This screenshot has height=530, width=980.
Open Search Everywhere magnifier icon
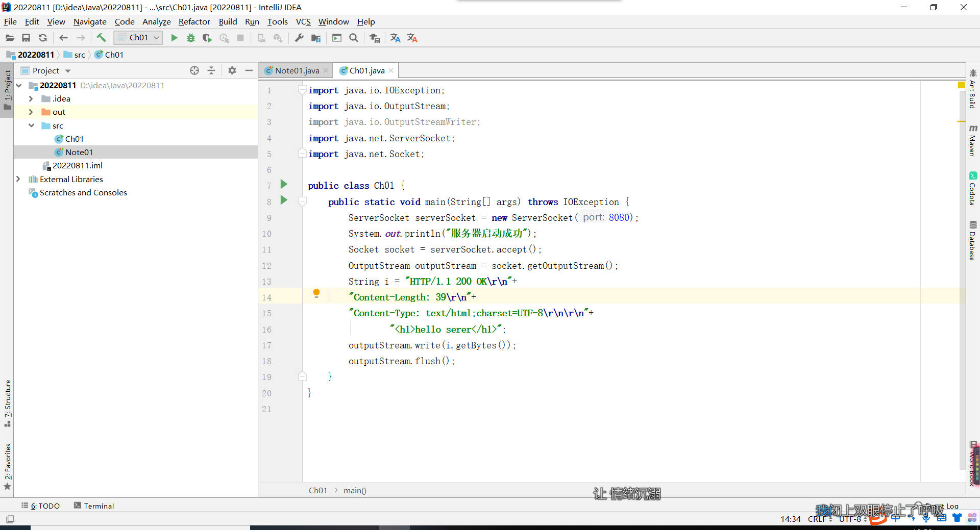click(354, 38)
